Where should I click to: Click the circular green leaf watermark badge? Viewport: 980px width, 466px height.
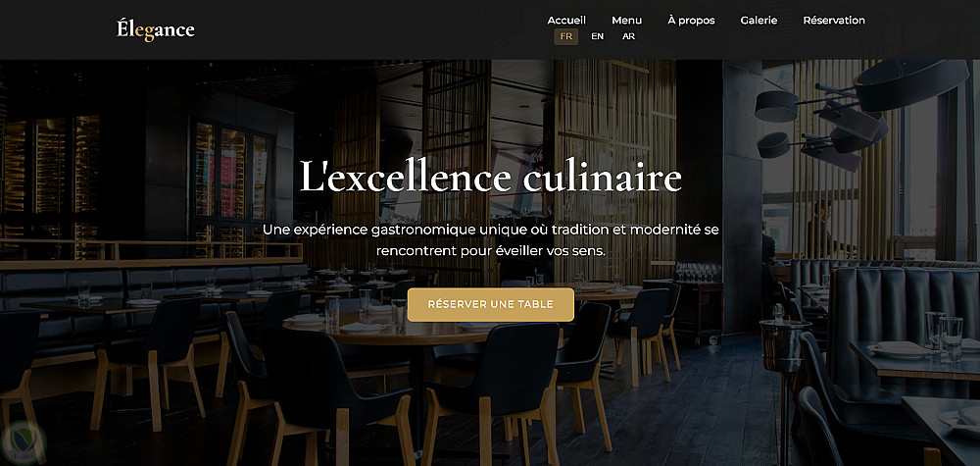[x=24, y=442]
